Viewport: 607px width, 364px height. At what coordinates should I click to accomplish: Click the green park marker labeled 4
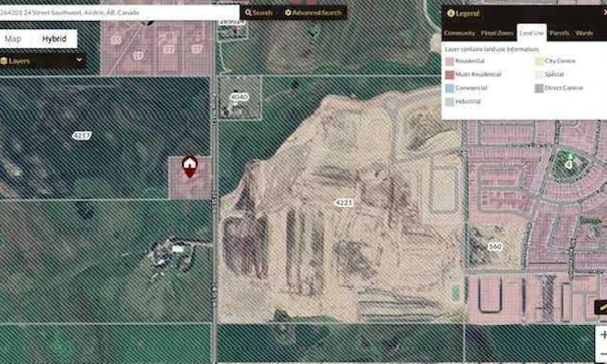[568, 163]
